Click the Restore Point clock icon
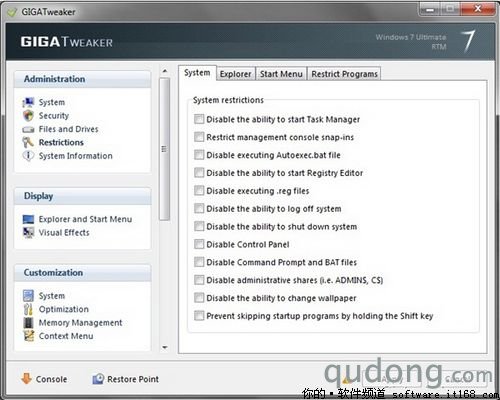The image size is (500, 400). pyautogui.click(x=98, y=379)
